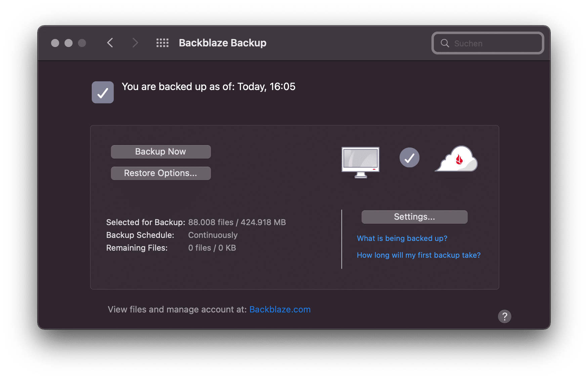
Task: Click the '88.008 files / 424.918 MB' value
Action: [x=237, y=222]
